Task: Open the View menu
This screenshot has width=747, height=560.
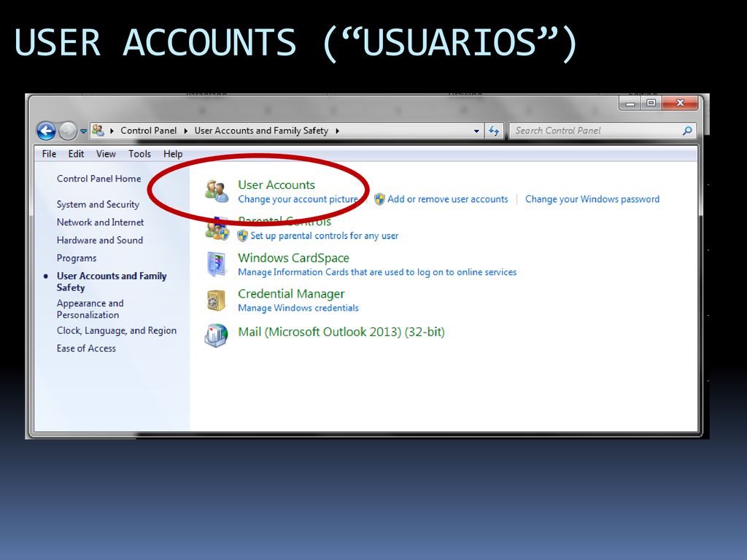Action: click(106, 154)
